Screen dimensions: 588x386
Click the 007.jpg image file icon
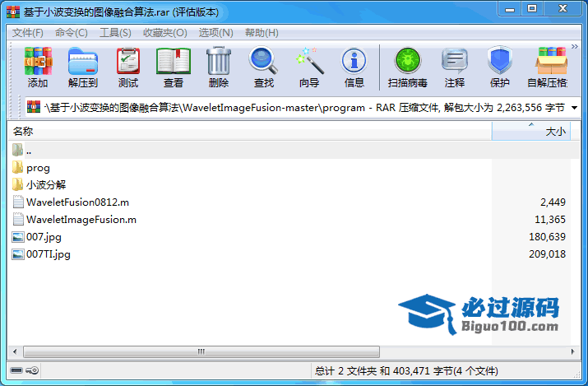click(x=18, y=237)
